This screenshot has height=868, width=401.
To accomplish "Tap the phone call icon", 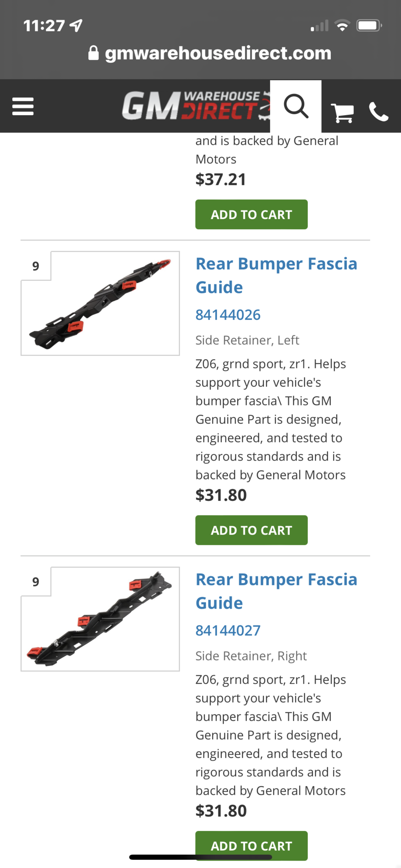I will tap(378, 112).
